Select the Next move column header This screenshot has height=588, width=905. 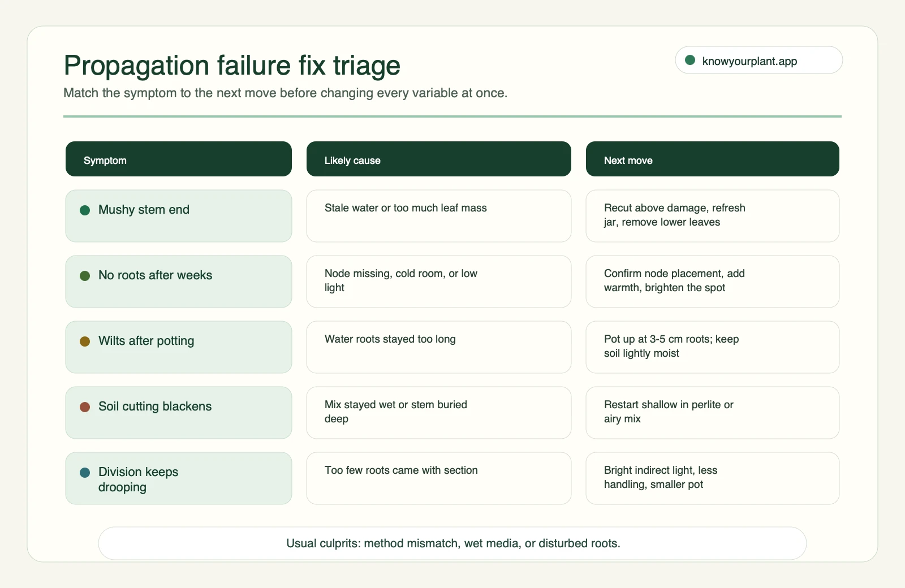coord(713,159)
